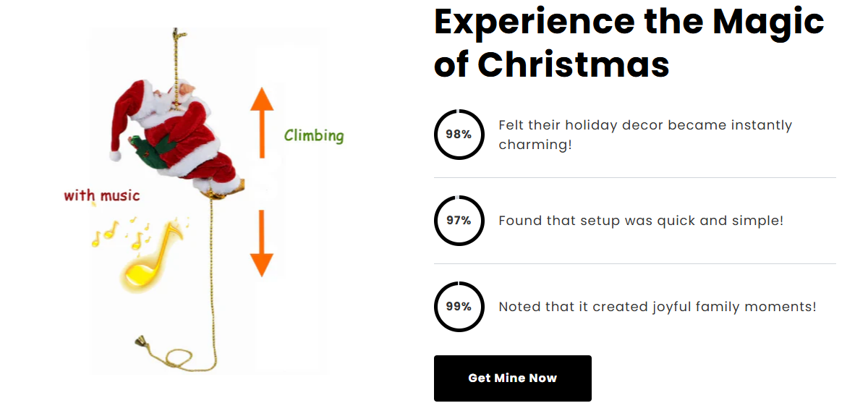Click "Found that setup was quick and simple!"
The height and width of the screenshot is (411, 868).
click(641, 221)
